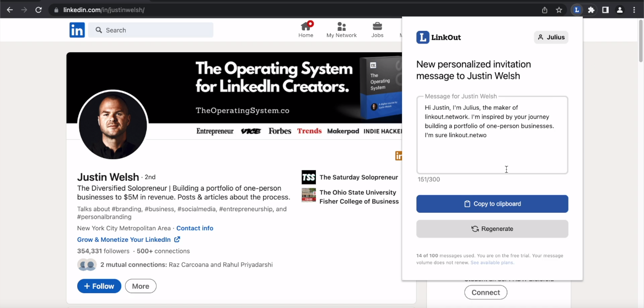Viewport: 644px width, 308px height.
Task: Click the Justin Welsh name heading
Action: click(108, 177)
